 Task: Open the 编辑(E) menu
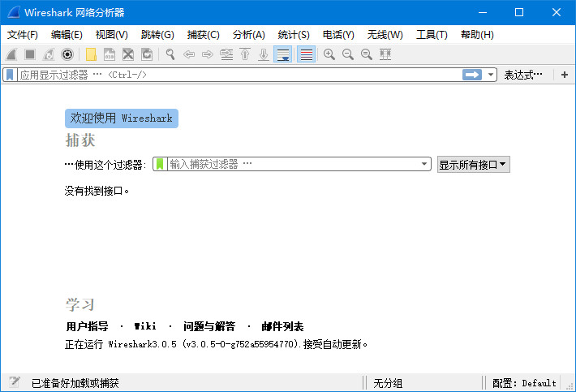[67, 35]
